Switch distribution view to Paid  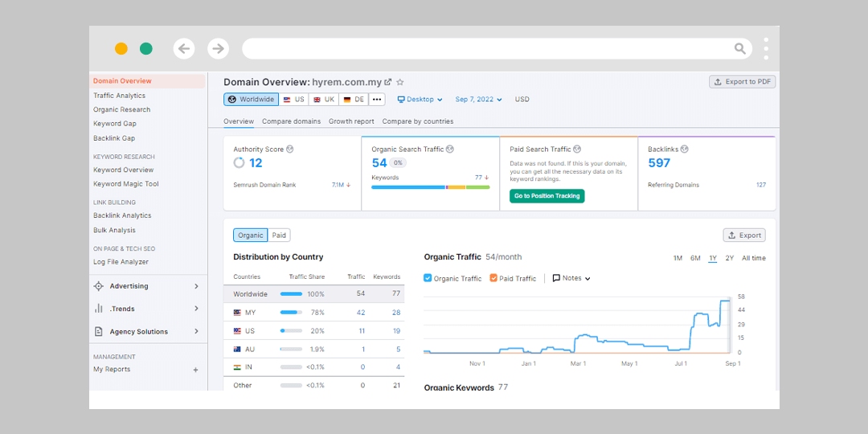279,235
